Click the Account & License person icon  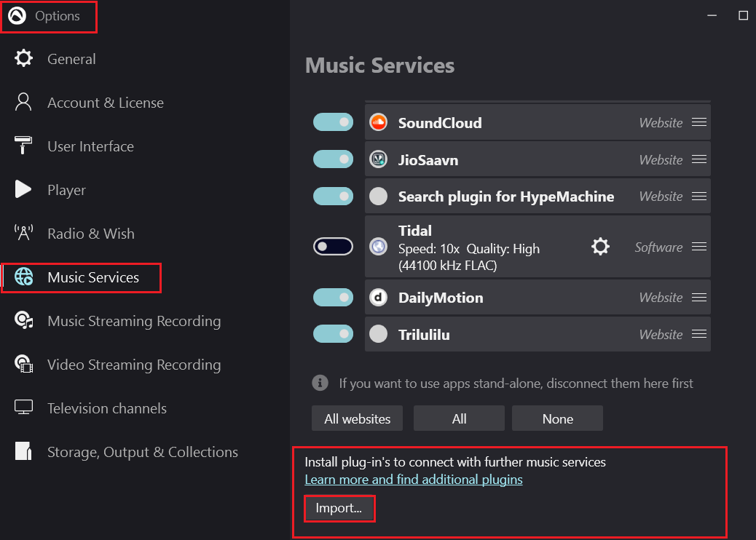[x=23, y=102]
